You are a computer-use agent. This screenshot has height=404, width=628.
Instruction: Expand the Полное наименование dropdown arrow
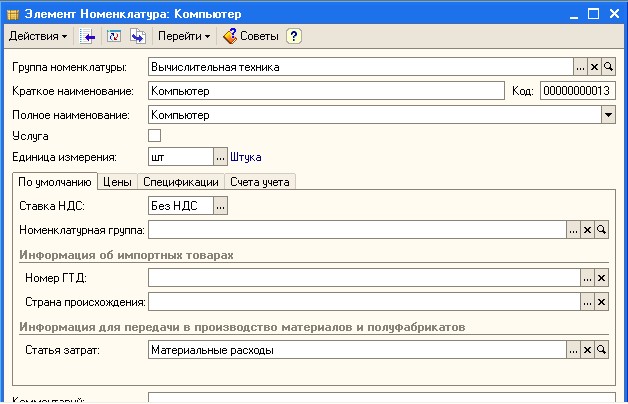[608, 115]
